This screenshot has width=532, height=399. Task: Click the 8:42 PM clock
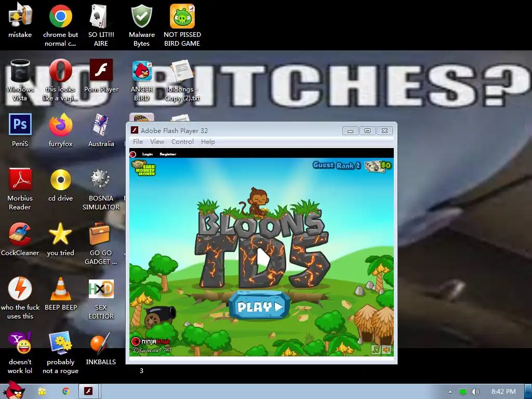pos(503,392)
